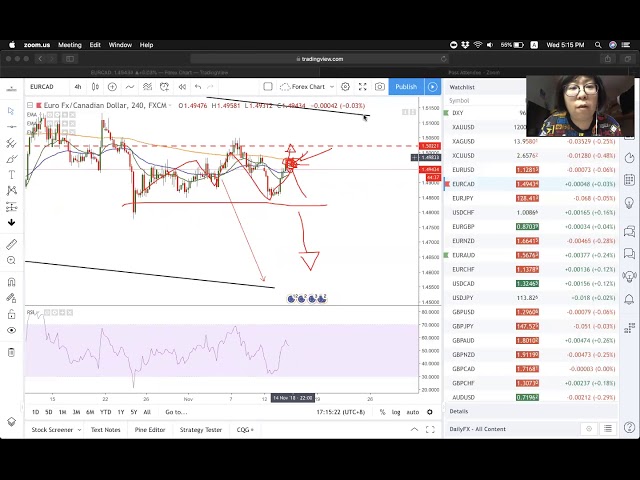The height and width of the screenshot is (480, 640).
Task: Select the Brush drawing tool in left toolbar
Action: click(11, 158)
